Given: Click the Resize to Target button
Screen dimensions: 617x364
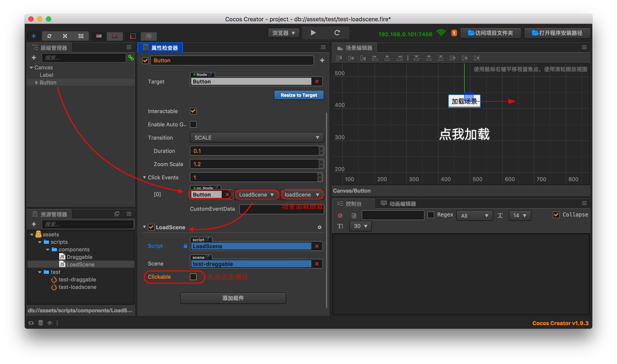Looking at the screenshot, I should click(299, 95).
